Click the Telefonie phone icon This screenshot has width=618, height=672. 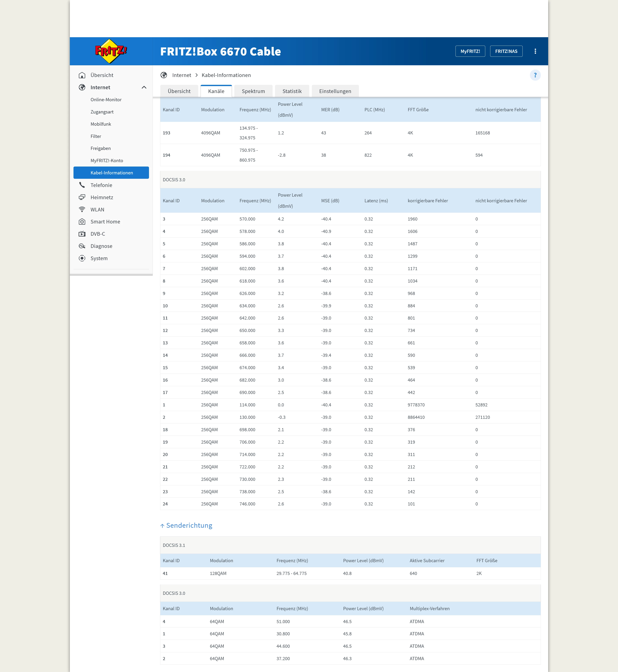coord(82,185)
